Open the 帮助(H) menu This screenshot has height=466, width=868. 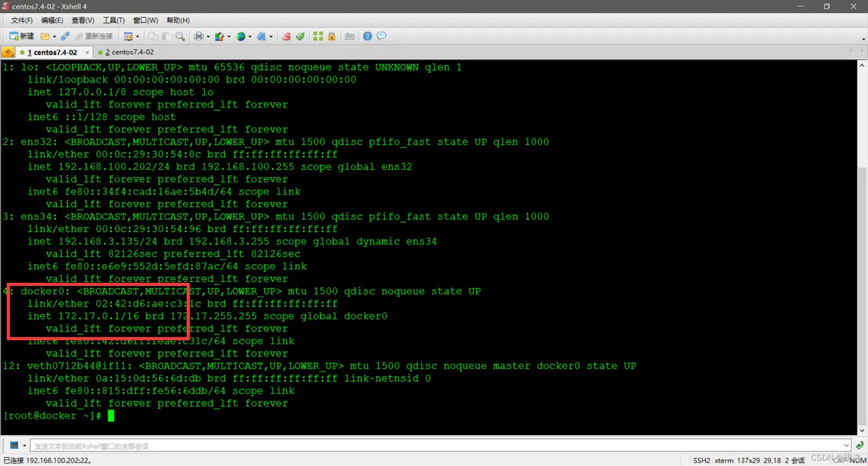pyautogui.click(x=178, y=20)
